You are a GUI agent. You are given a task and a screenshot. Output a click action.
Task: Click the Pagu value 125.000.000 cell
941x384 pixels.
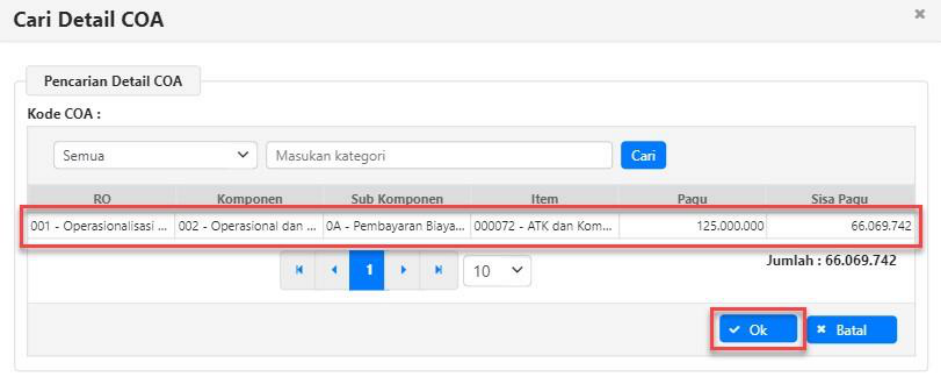pos(693,226)
